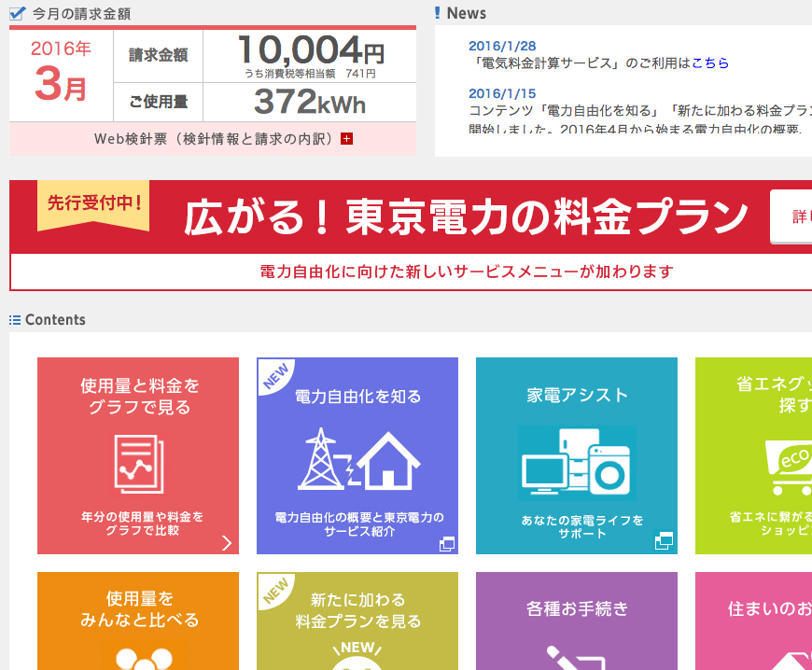This screenshot has width=812, height=670.
Task: Click the pencil icon in 各種お手続き tile
Action: point(576,658)
